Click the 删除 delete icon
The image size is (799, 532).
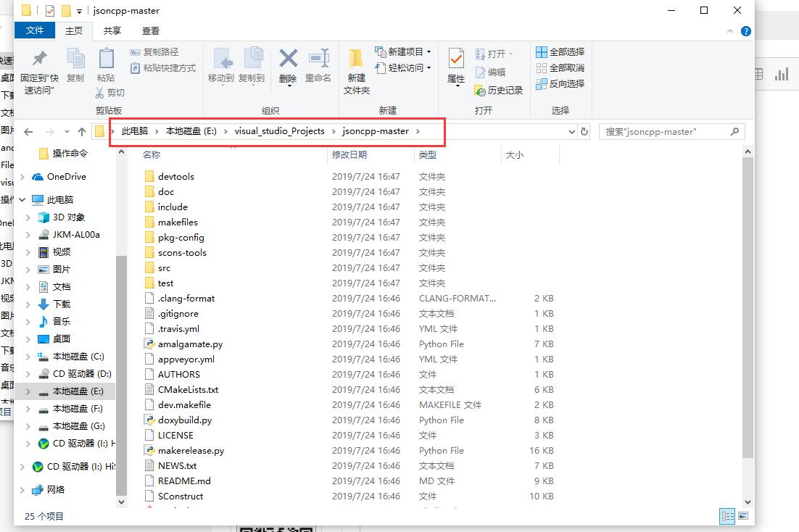(287, 66)
